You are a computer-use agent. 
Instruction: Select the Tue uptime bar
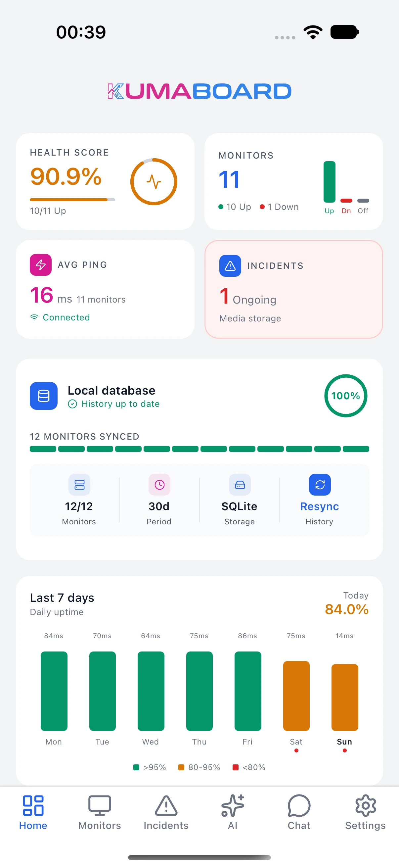(102, 691)
